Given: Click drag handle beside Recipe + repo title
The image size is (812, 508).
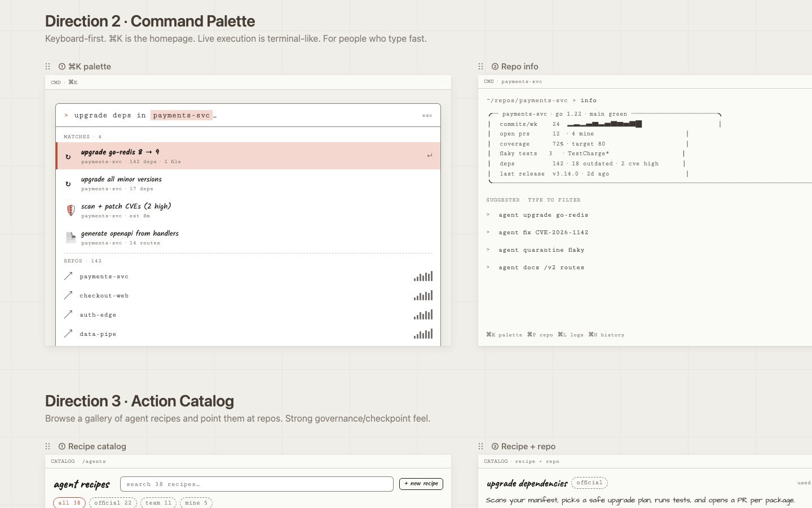Looking at the screenshot, I should pos(481,446).
